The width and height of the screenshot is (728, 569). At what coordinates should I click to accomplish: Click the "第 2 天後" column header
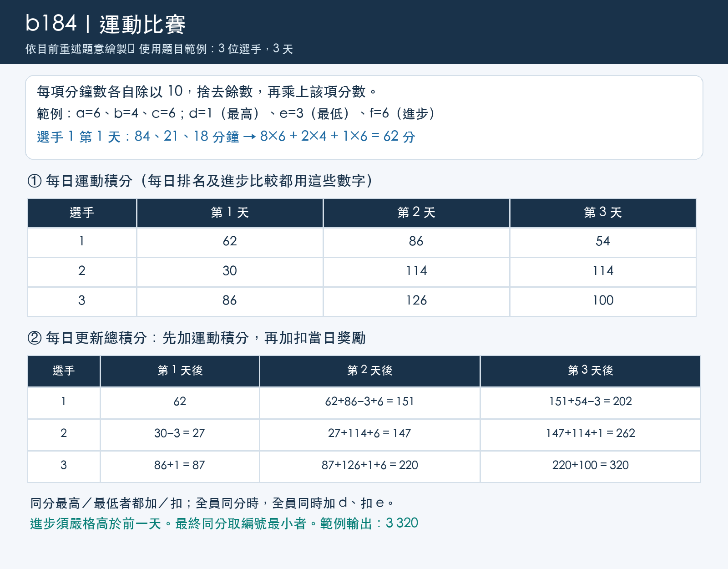click(369, 371)
